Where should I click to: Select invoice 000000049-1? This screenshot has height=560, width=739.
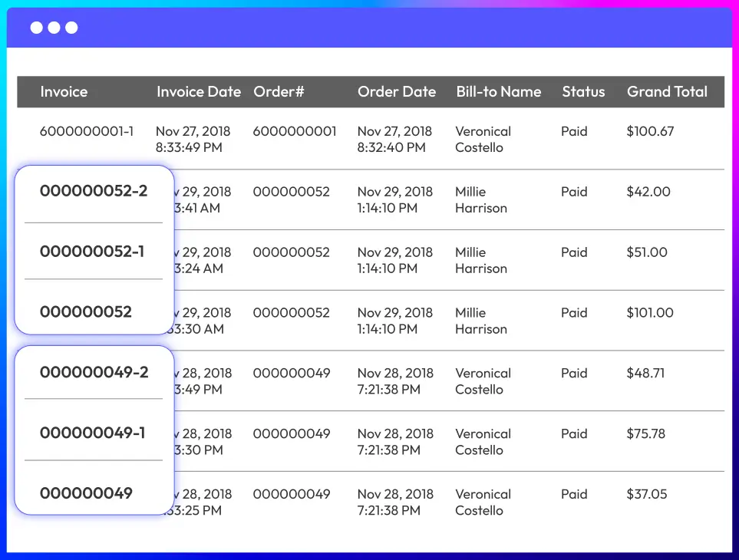92,433
